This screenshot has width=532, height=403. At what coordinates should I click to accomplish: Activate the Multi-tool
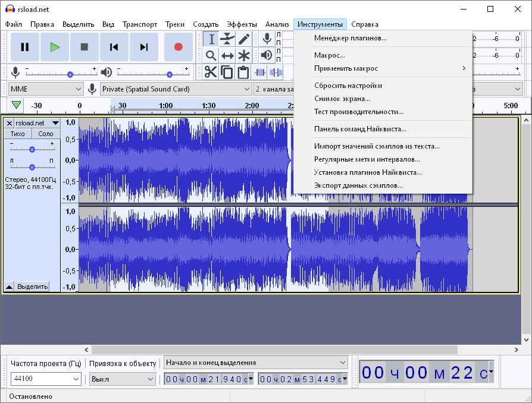click(x=245, y=55)
